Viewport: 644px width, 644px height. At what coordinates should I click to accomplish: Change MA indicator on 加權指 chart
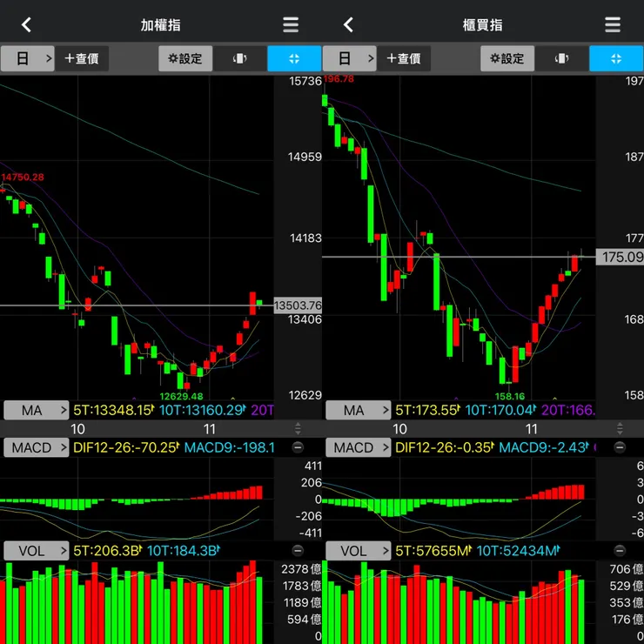pos(37,410)
